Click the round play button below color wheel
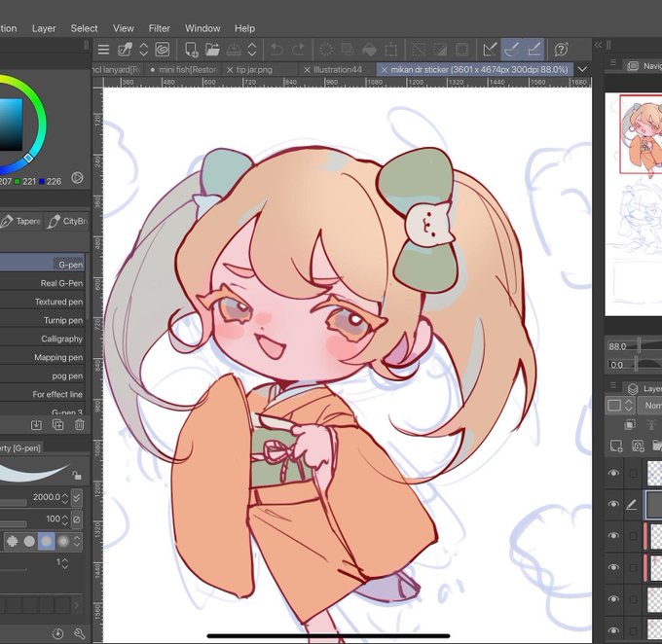 [x=77, y=178]
